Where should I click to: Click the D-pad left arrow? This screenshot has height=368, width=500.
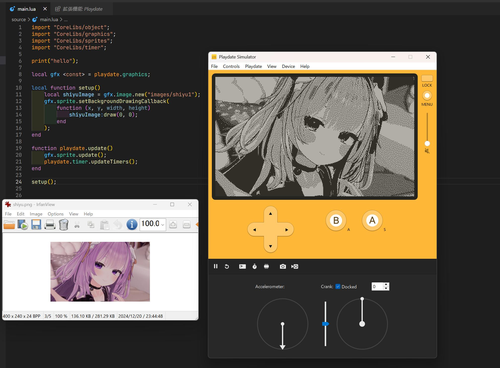(x=255, y=230)
